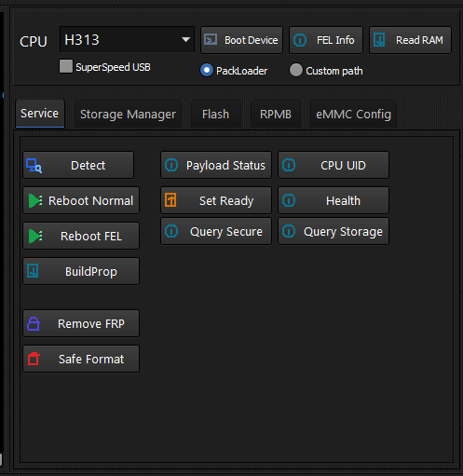463x476 pixels.
Task: Open the Storage Manager tab
Action: (128, 115)
